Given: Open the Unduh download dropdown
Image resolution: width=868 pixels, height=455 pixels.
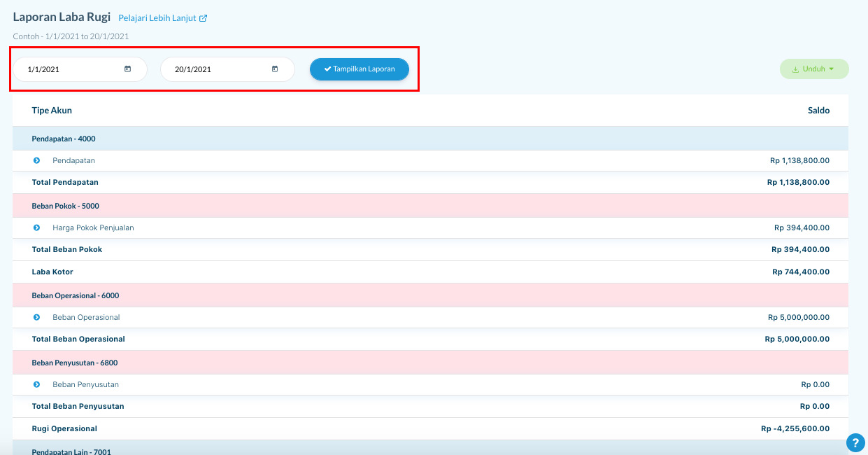Looking at the screenshot, I should coord(814,69).
